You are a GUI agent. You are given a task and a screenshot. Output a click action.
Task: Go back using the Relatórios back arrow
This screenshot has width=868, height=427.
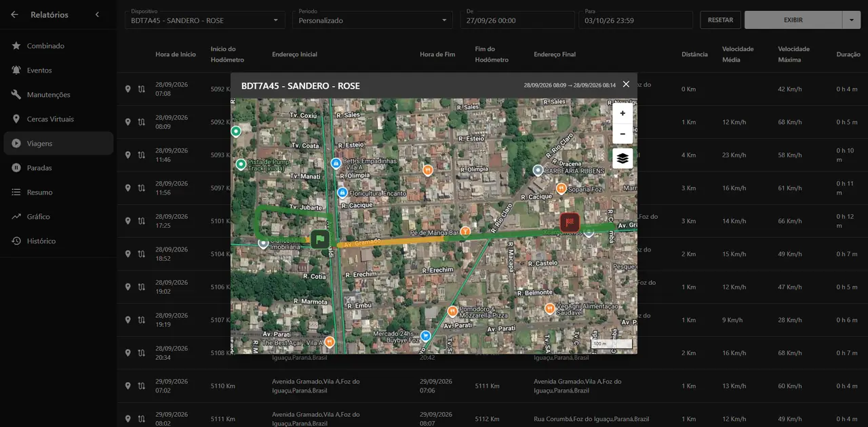pyautogui.click(x=15, y=14)
